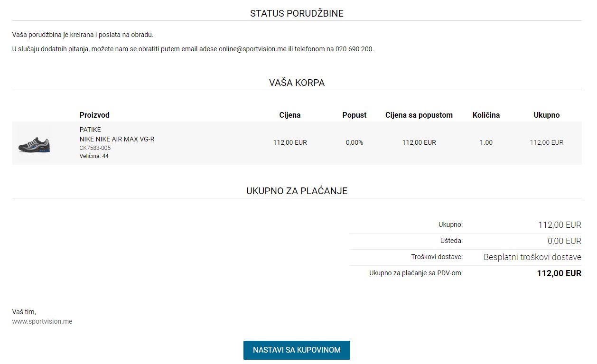This screenshot has height=364, width=597.
Task: Select product name NIKE NIKE AIR MAX VG-R
Action: [x=117, y=139]
